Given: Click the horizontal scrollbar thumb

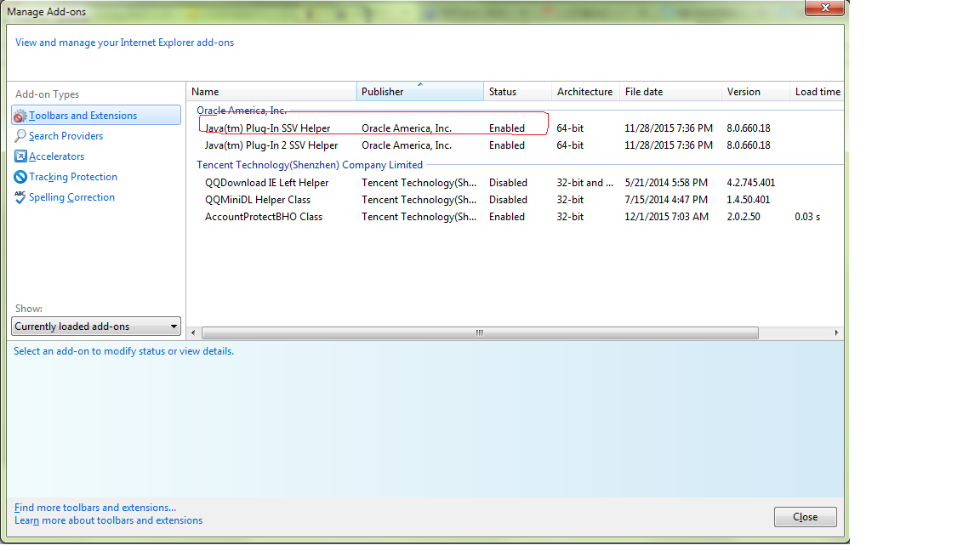Looking at the screenshot, I should (x=480, y=333).
